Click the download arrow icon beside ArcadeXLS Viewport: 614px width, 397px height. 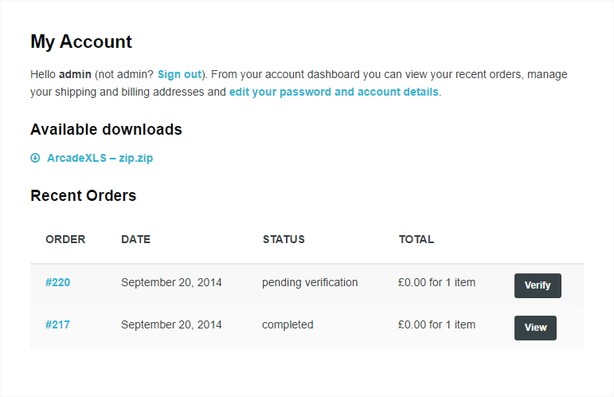(35, 158)
